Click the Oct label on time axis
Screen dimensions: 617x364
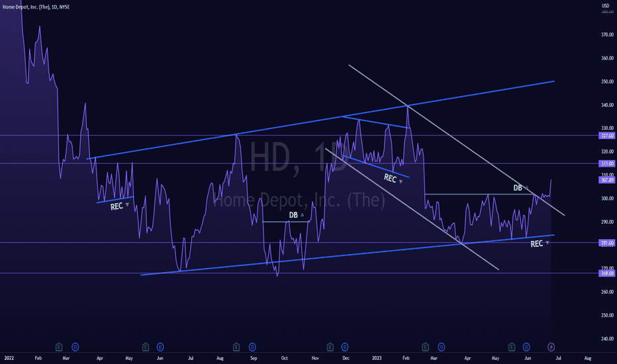284,358
